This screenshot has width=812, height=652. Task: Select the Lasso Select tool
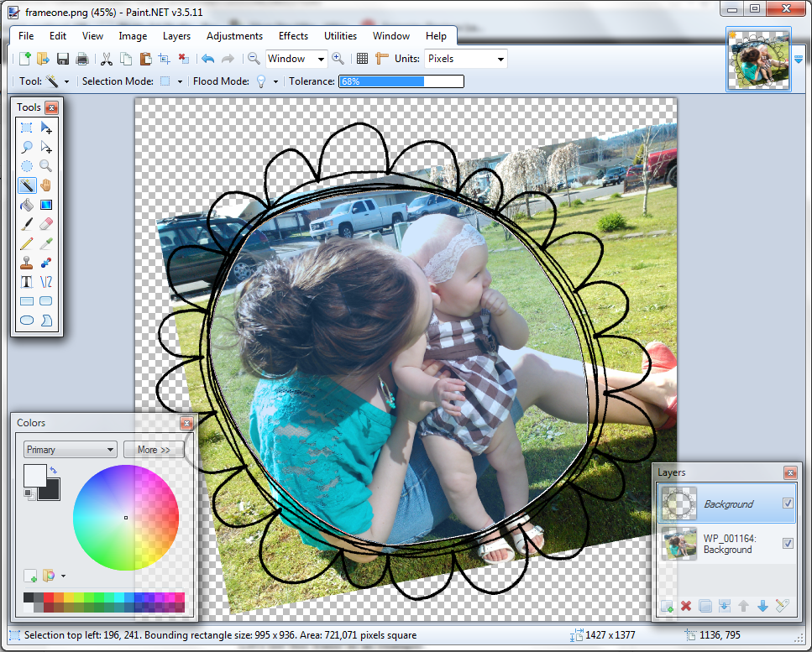point(27,147)
